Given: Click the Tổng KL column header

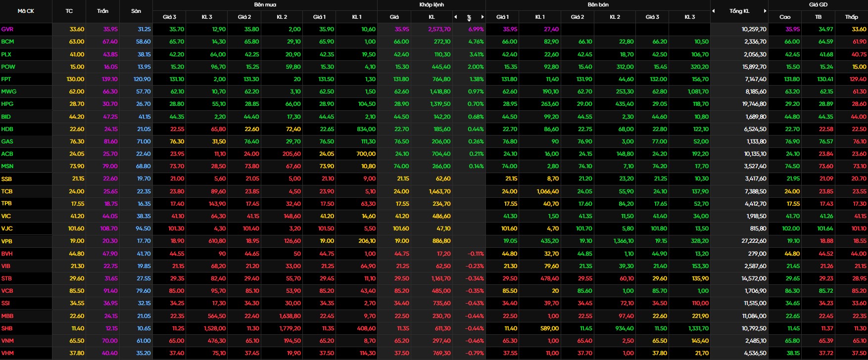Looking at the screenshot, I should click(739, 11).
